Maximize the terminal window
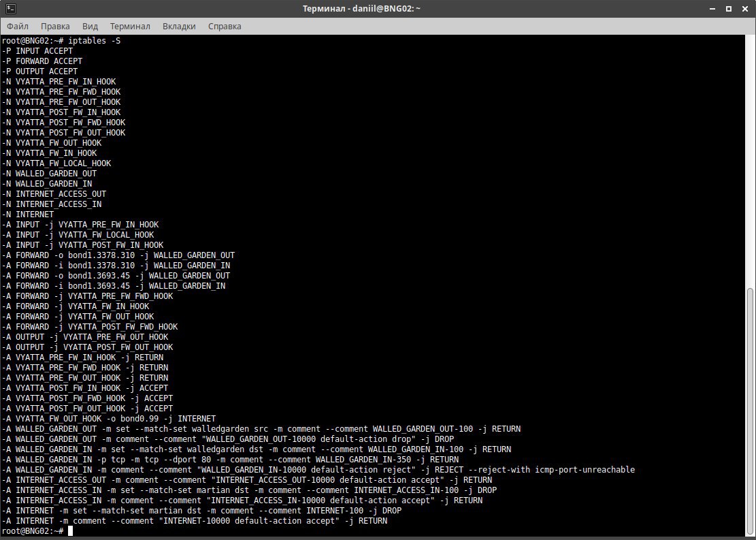Viewport: 756px width, 540px height. pyautogui.click(x=729, y=9)
